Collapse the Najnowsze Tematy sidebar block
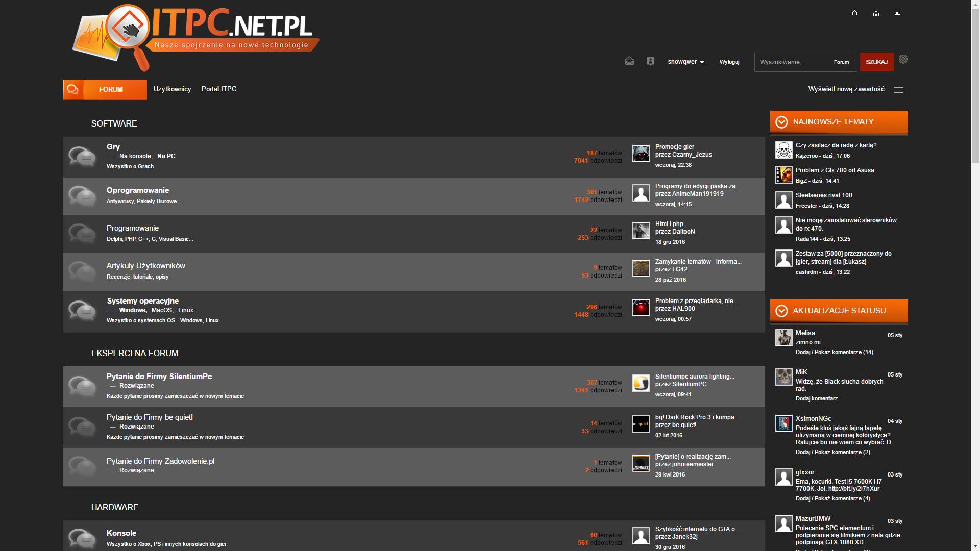This screenshot has width=980, height=551. [781, 122]
